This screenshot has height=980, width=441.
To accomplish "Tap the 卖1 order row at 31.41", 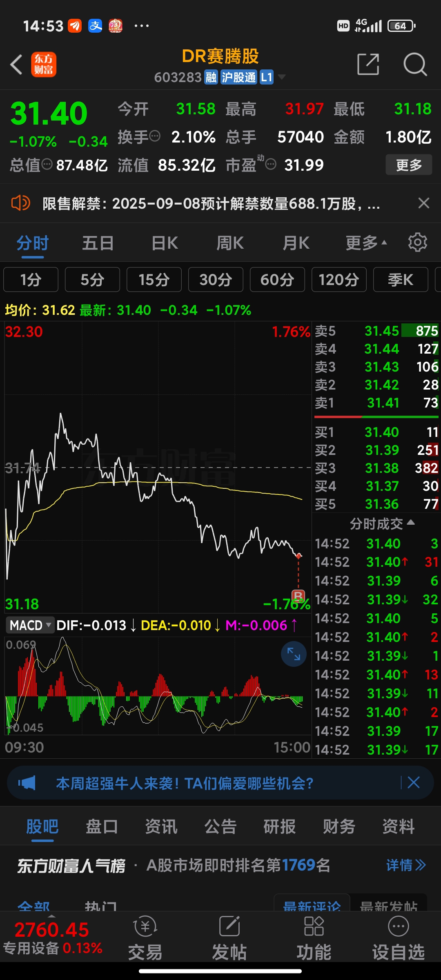I will coord(376,403).
